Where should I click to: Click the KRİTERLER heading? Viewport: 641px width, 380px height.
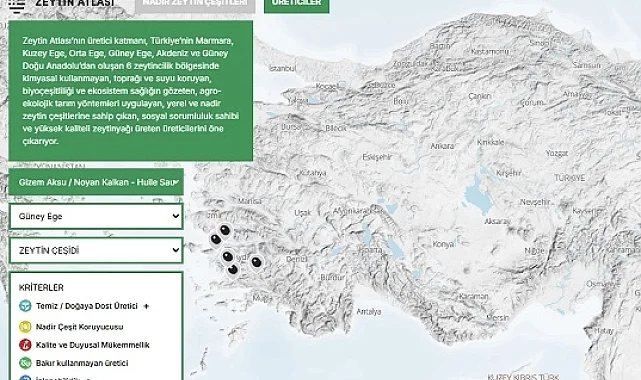click(41, 288)
